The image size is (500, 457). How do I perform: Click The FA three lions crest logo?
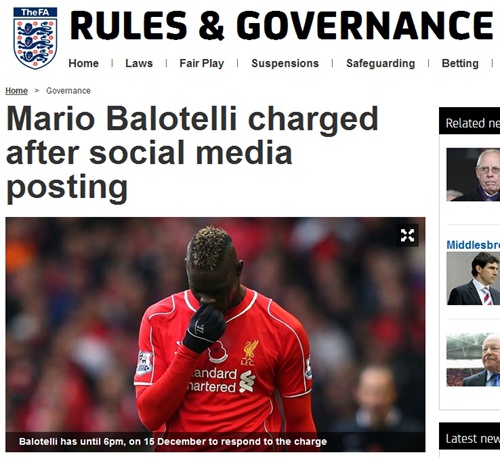(35, 38)
